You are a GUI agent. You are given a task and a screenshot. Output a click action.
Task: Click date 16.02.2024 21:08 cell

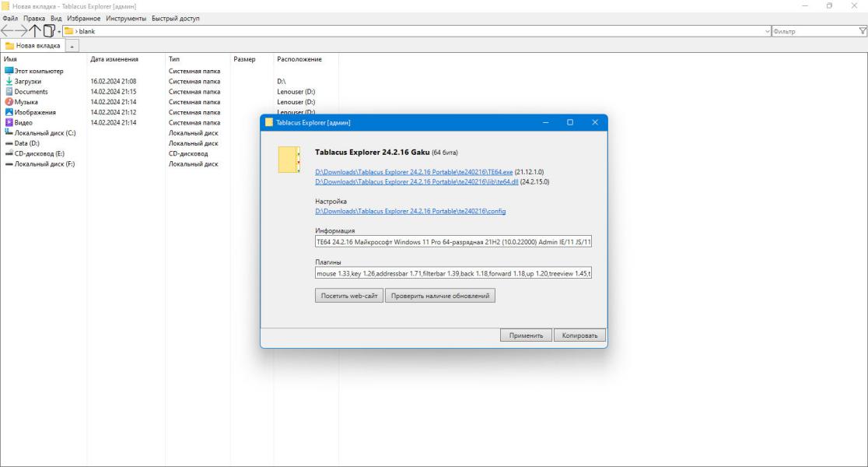pyautogui.click(x=114, y=82)
